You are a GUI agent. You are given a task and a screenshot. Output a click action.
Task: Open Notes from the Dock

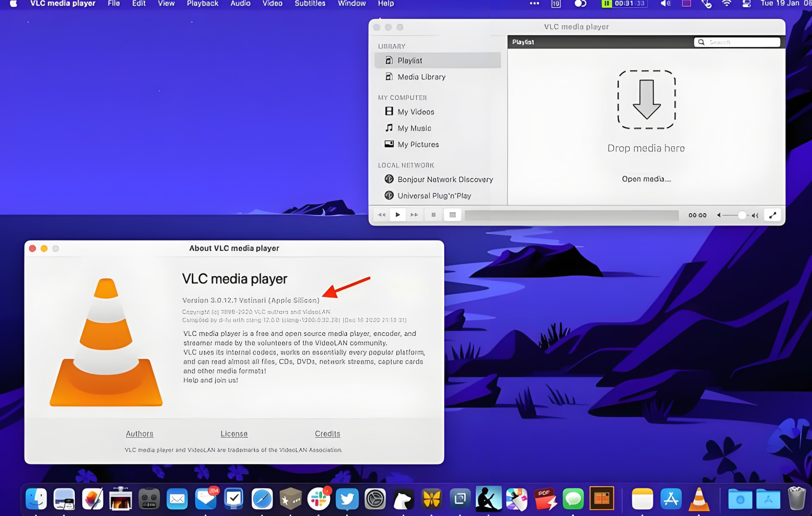coord(642,499)
